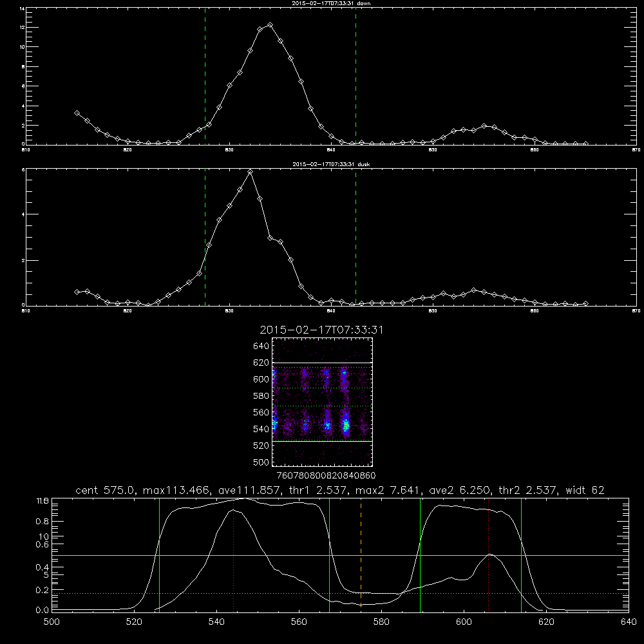Select the "ave2 6.250" value in the stats line

pyautogui.click(x=460, y=490)
